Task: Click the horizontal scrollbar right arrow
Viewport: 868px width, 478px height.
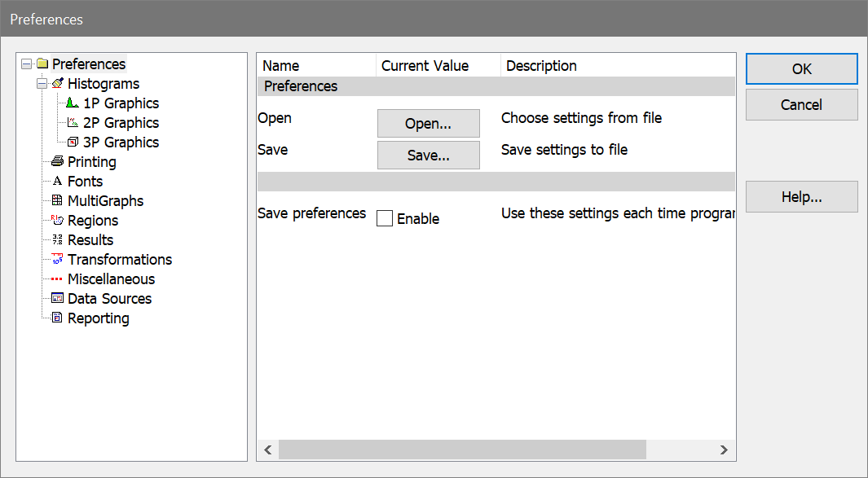Action: pyautogui.click(x=723, y=449)
